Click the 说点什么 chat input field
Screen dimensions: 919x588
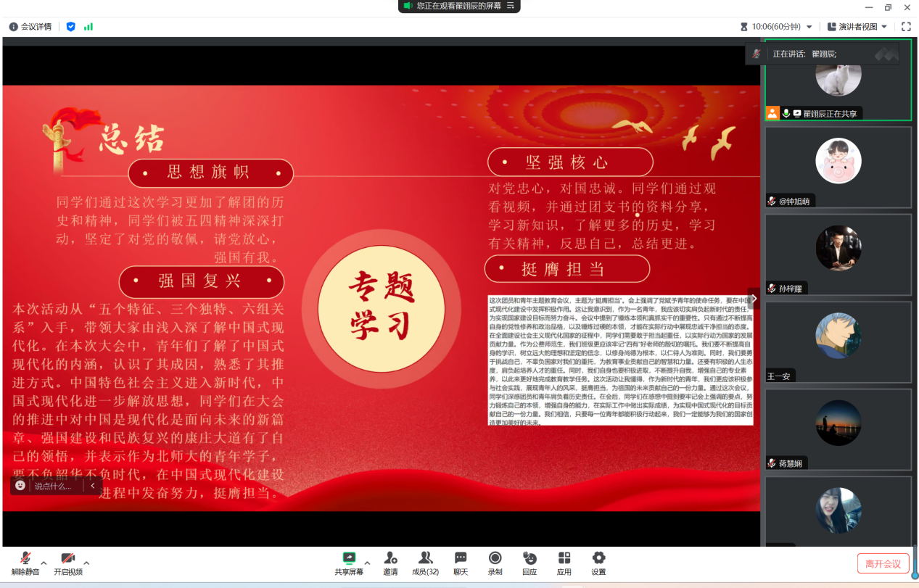(54, 486)
